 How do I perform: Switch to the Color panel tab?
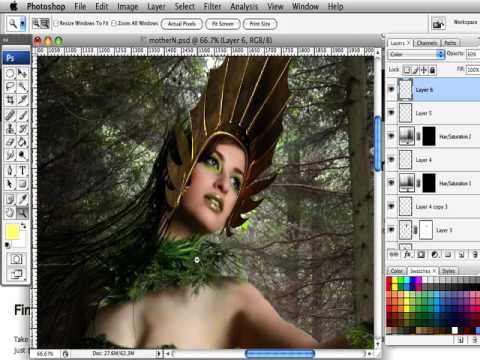(397, 271)
